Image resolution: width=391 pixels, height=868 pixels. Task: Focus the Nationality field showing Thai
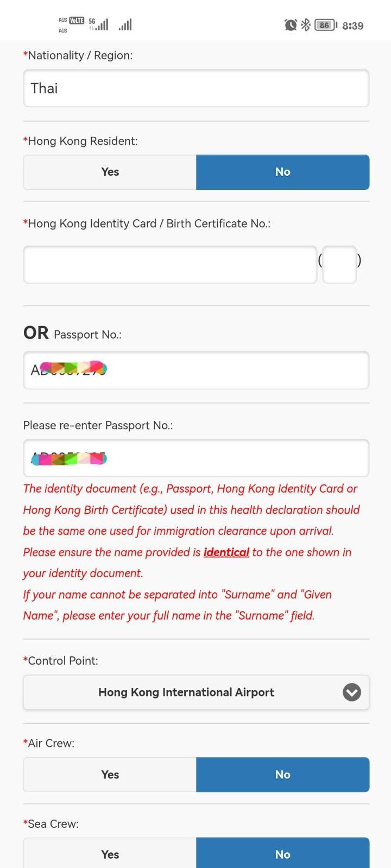click(196, 88)
